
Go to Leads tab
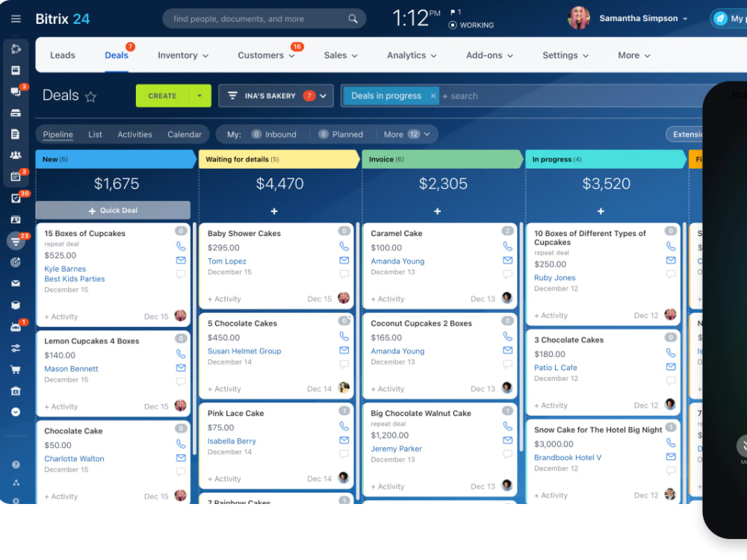[x=63, y=55]
